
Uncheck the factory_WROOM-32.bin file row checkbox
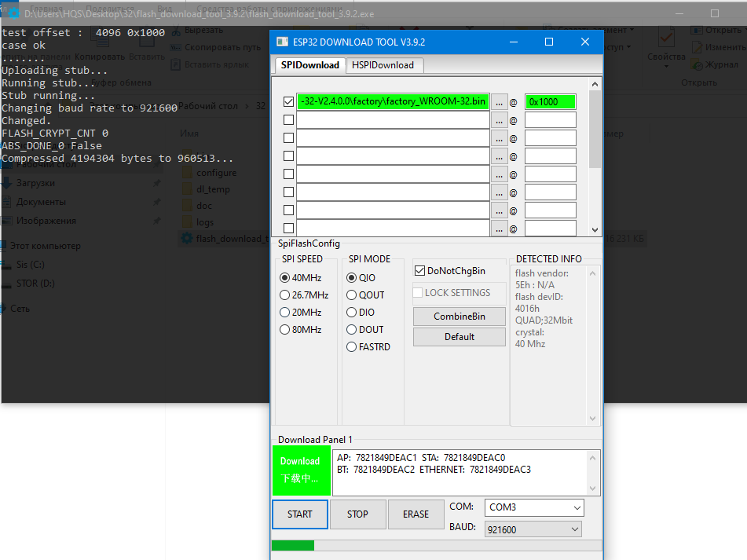pos(288,102)
